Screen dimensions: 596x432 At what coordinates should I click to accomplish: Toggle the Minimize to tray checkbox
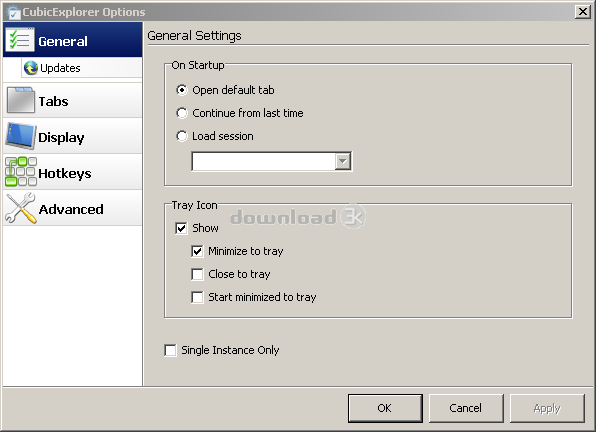pyautogui.click(x=197, y=251)
